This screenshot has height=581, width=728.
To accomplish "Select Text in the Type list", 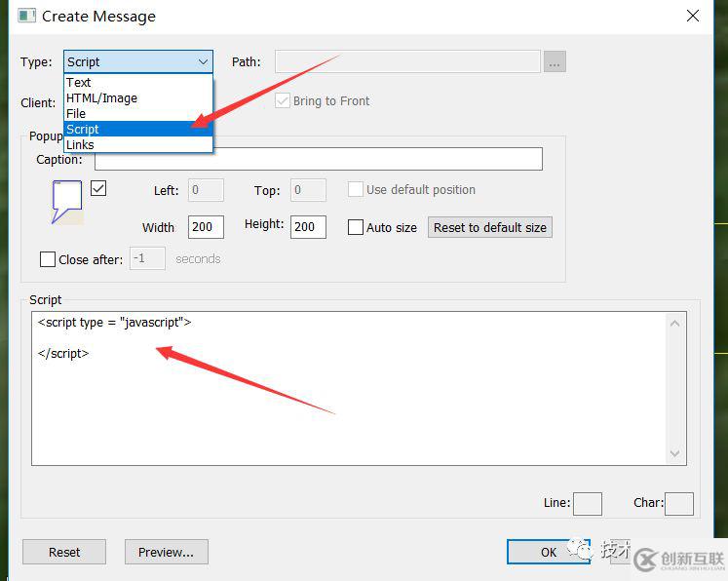I will click(137, 82).
